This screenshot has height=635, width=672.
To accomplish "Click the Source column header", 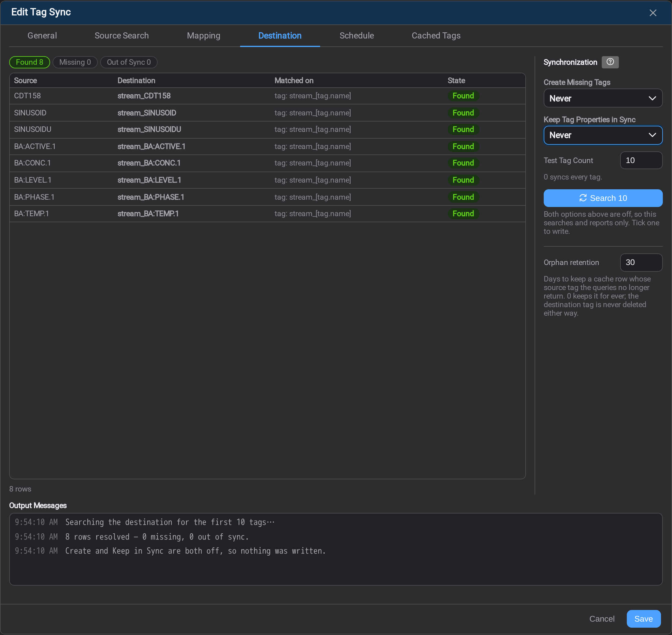I will (x=25, y=81).
